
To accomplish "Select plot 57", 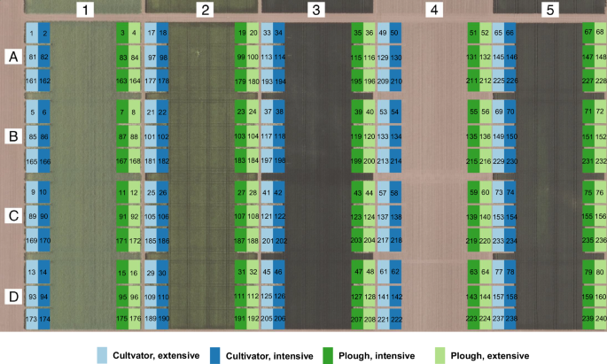I will coord(383,193).
